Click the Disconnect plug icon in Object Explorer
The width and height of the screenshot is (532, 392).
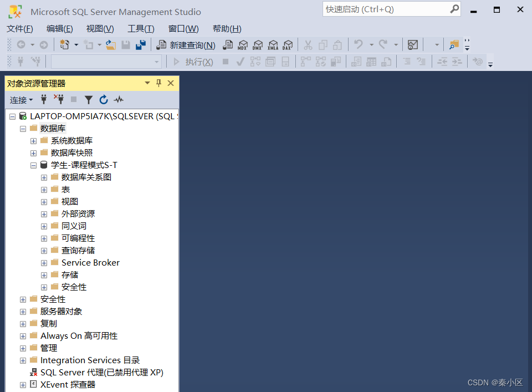pos(59,100)
